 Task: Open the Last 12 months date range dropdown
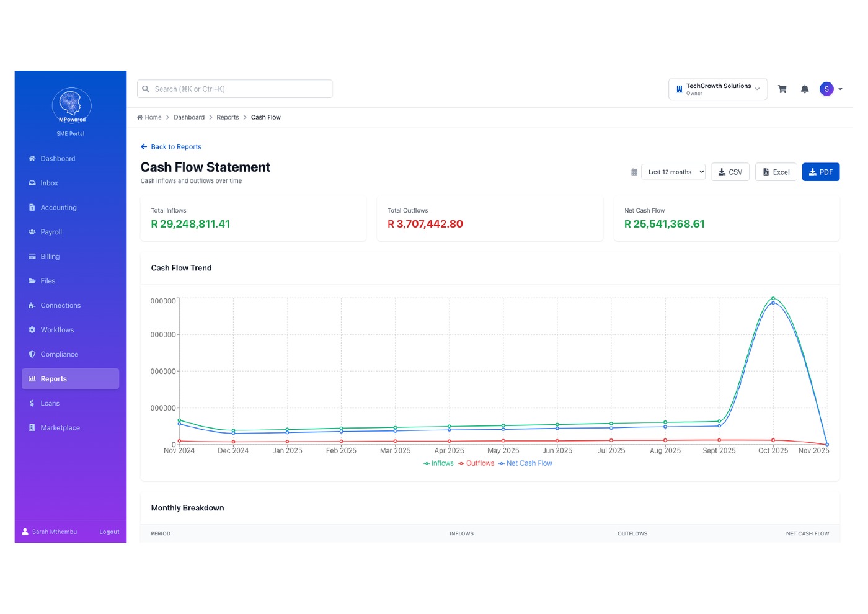(673, 172)
